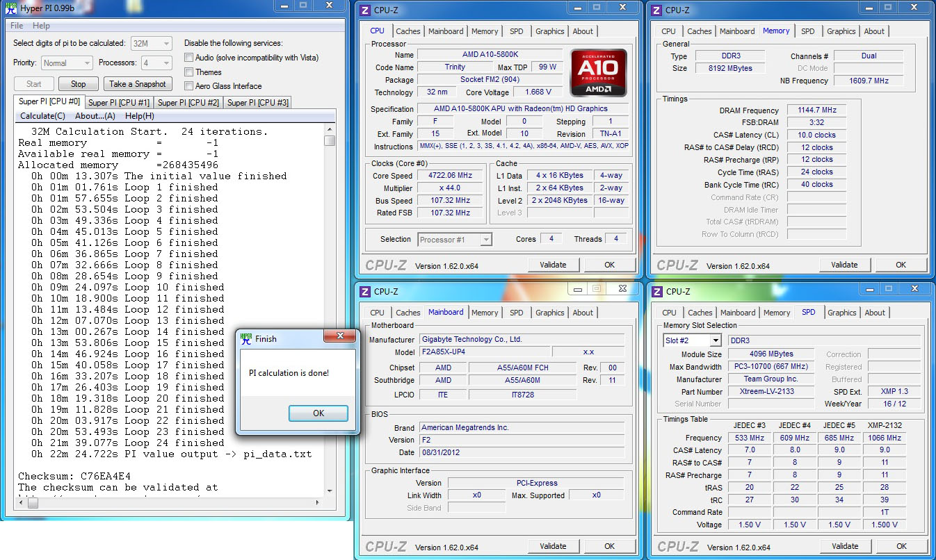Screen dimensions: 936x560
Task: Click the BIOS Date value 08/31/2012
Action: (x=522, y=452)
